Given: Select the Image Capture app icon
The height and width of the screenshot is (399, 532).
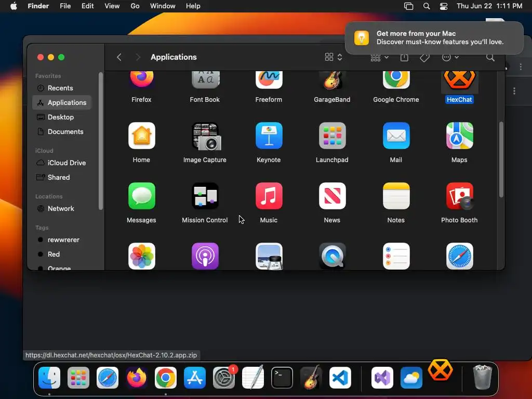Looking at the screenshot, I should click(205, 136).
